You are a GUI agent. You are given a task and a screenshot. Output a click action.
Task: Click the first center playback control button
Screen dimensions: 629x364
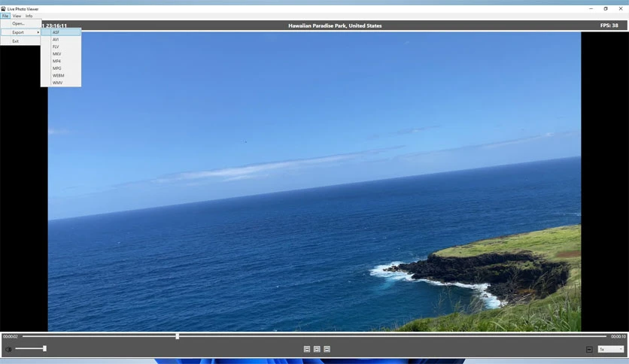click(x=307, y=349)
